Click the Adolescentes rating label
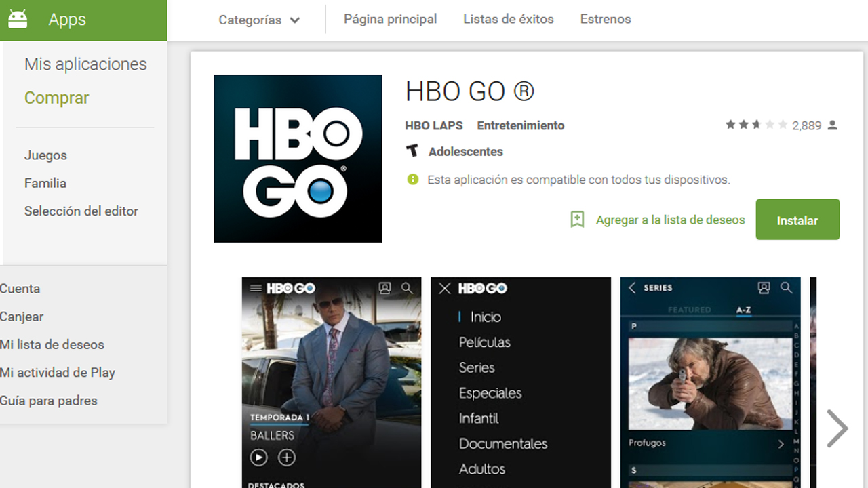 coord(466,152)
